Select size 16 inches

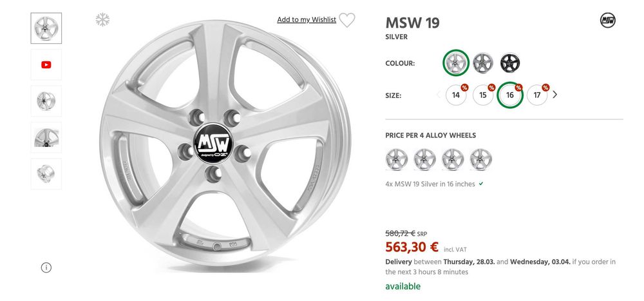(x=510, y=95)
